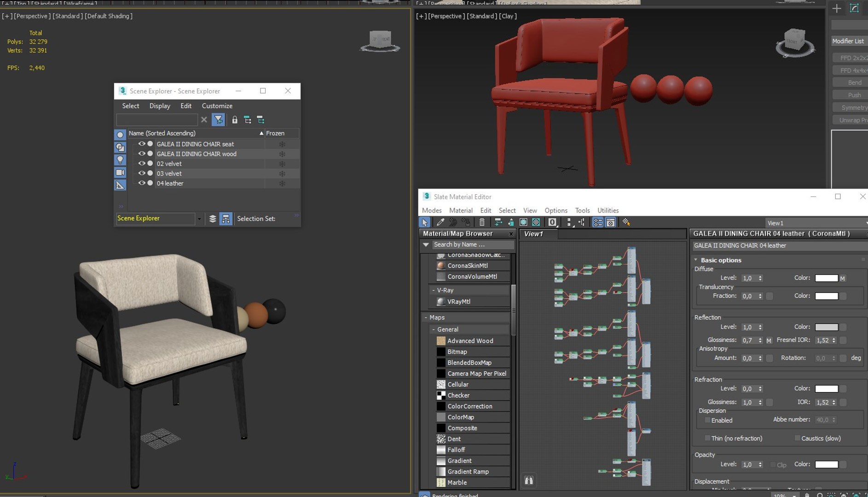
Task: Hide GALEA II DINING CHAIR wood object
Action: [x=142, y=154]
